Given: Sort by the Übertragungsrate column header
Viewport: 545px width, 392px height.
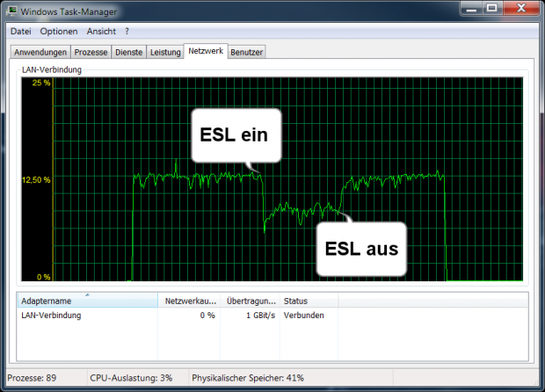Looking at the screenshot, I should 248,301.
